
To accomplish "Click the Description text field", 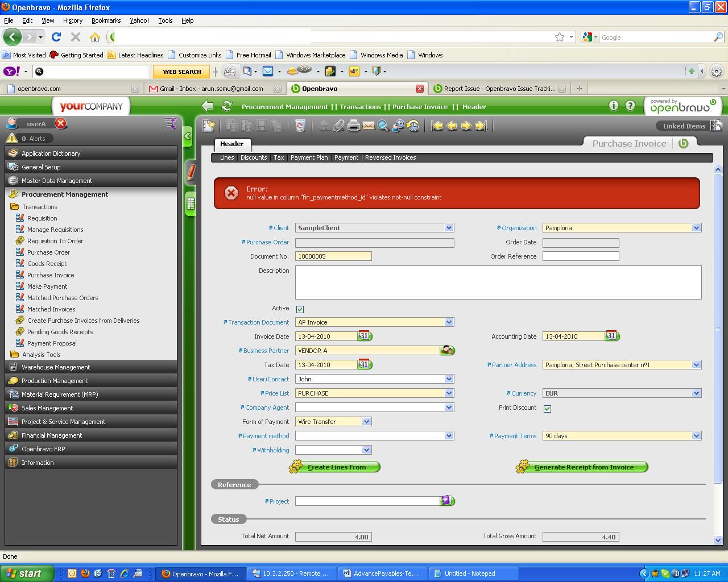I will tap(498, 282).
